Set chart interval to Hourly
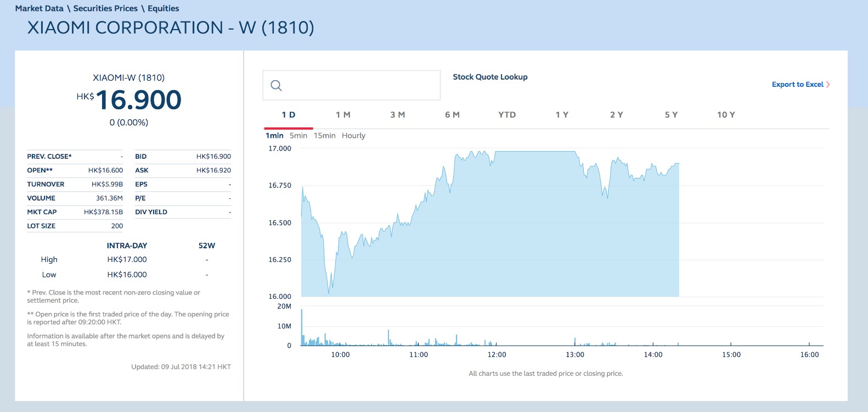This screenshot has height=412, width=868. point(353,136)
